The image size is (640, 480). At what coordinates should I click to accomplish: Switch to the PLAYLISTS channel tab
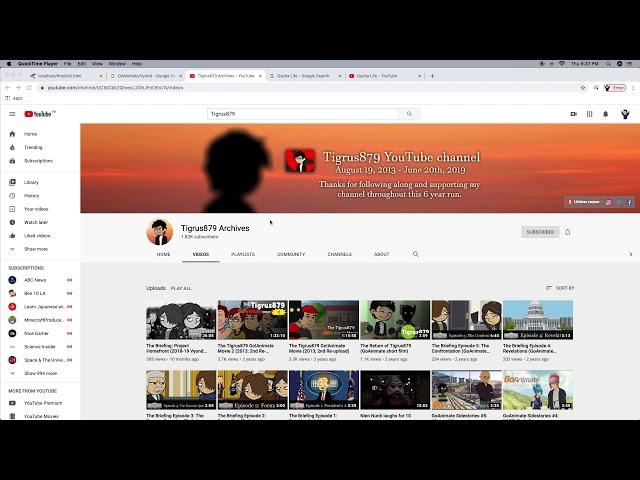point(243,254)
